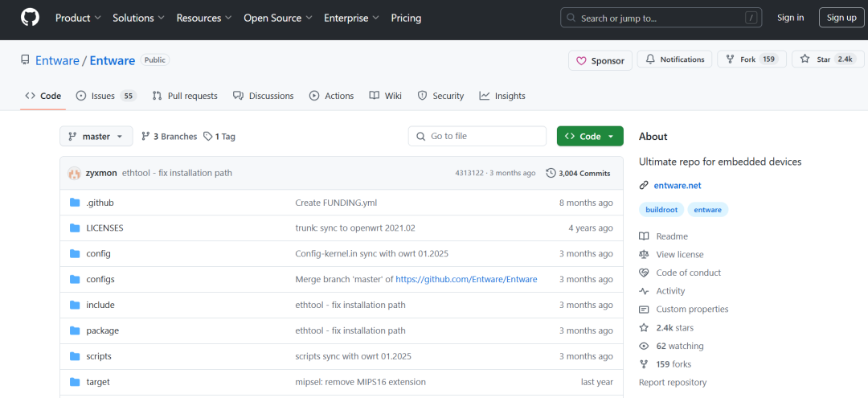Click the Sponsor heart button

(600, 60)
